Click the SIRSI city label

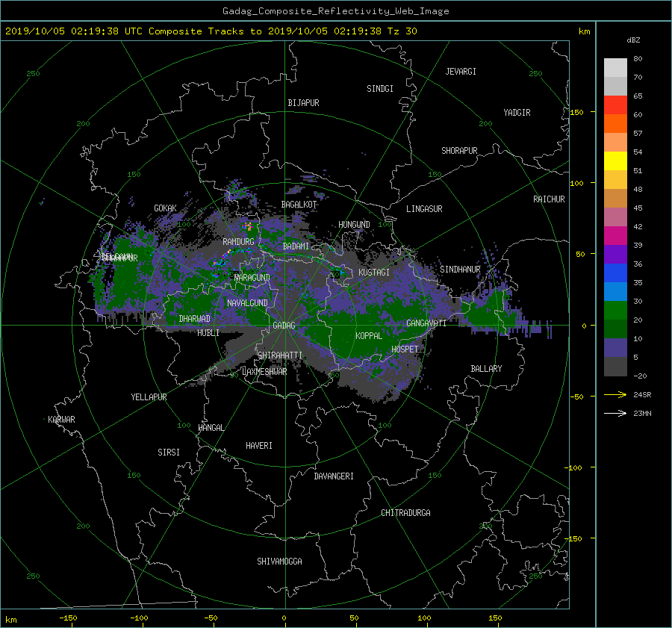tap(169, 453)
